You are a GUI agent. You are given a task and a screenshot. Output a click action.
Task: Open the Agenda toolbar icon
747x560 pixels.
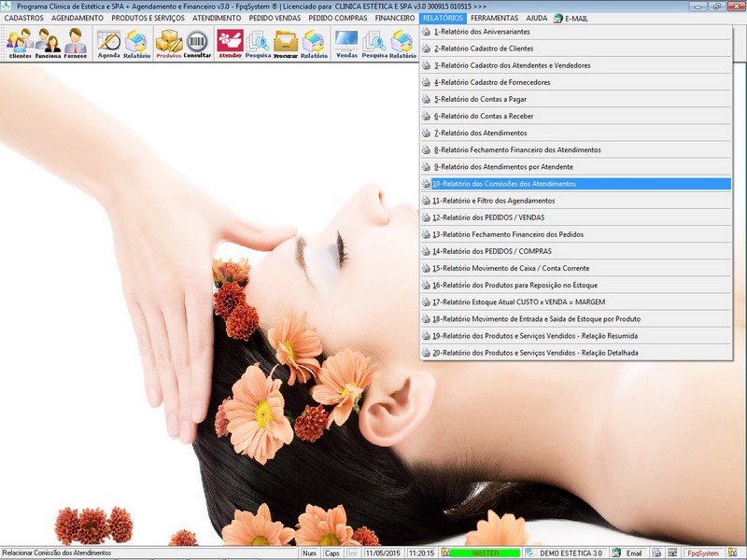[109, 43]
